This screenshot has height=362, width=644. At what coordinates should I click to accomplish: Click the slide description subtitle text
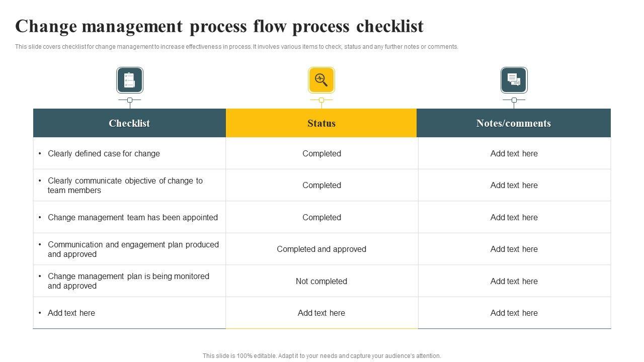point(236,47)
